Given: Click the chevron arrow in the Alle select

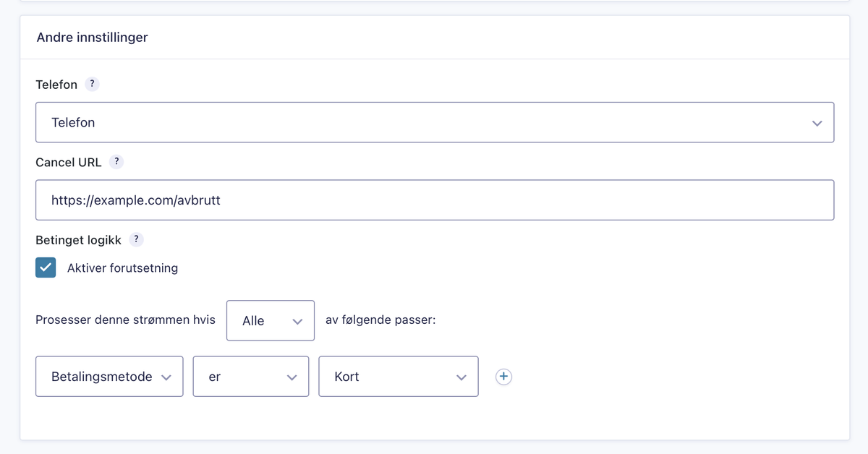Looking at the screenshot, I should pos(297,321).
